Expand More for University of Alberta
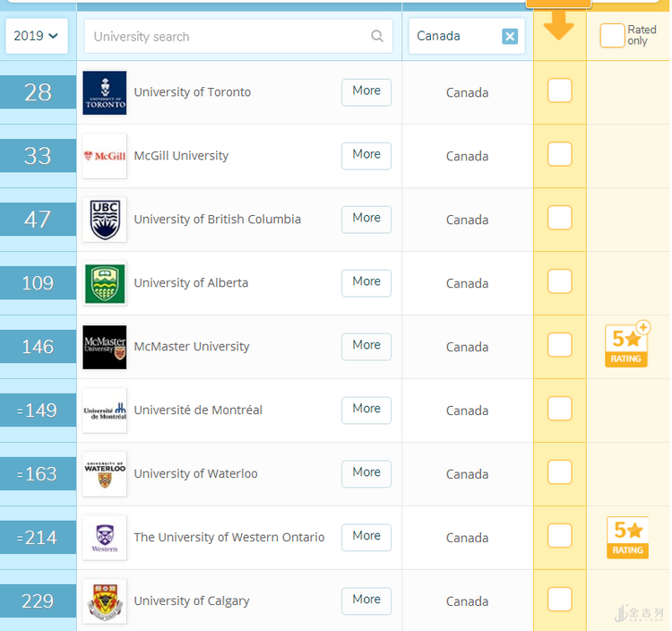Viewport: 672px width, 631px height. [366, 283]
